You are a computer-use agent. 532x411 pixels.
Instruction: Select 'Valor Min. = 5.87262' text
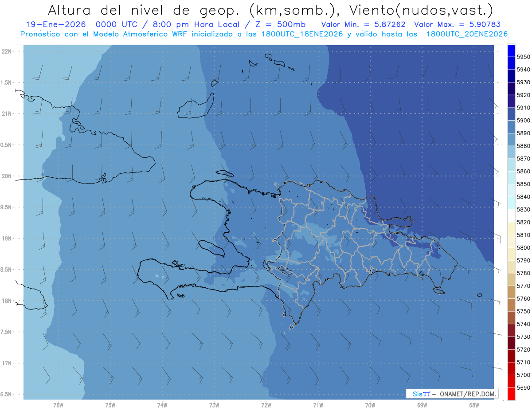pyautogui.click(x=364, y=24)
